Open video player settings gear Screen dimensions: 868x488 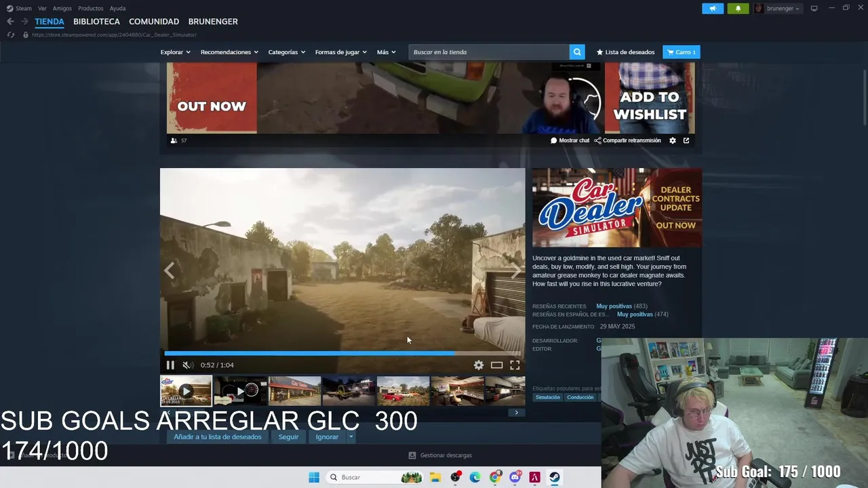pyautogui.click(x=479, y=365)
